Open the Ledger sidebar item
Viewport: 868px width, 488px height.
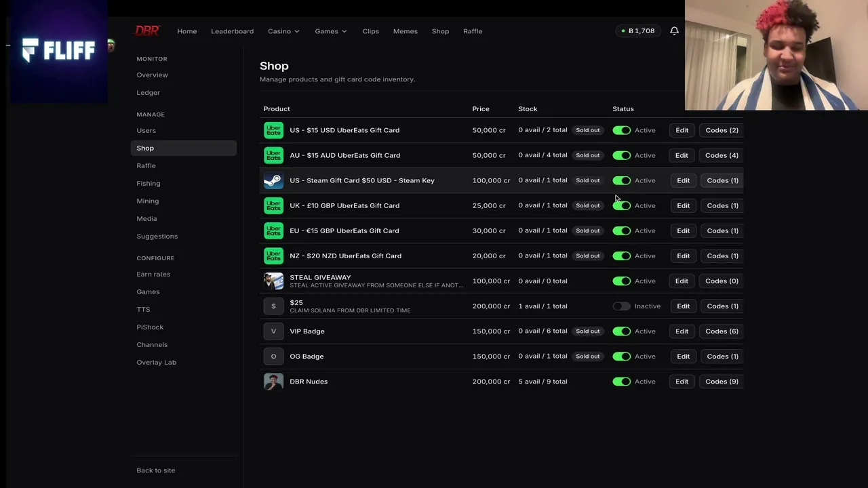(148, 92)
